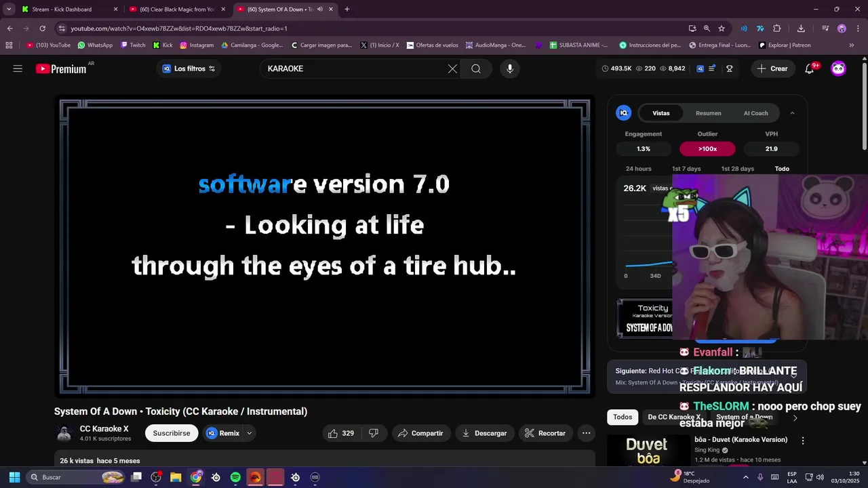Open Spotify from the taskbar
This screenshot has width=868, height=488.
[x=235, y=477]
